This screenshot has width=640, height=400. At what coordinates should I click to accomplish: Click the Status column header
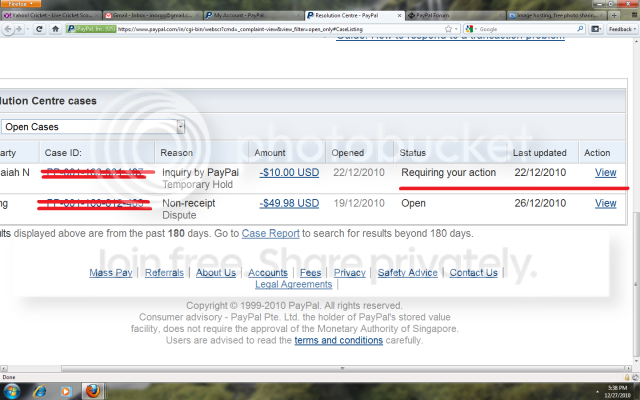(412, 153)
